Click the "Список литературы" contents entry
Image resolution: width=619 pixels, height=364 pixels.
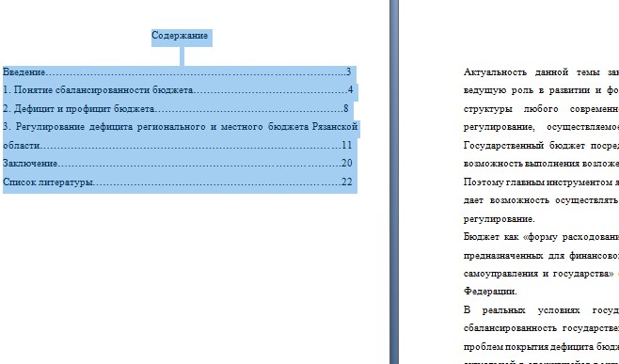click(177, 182)
